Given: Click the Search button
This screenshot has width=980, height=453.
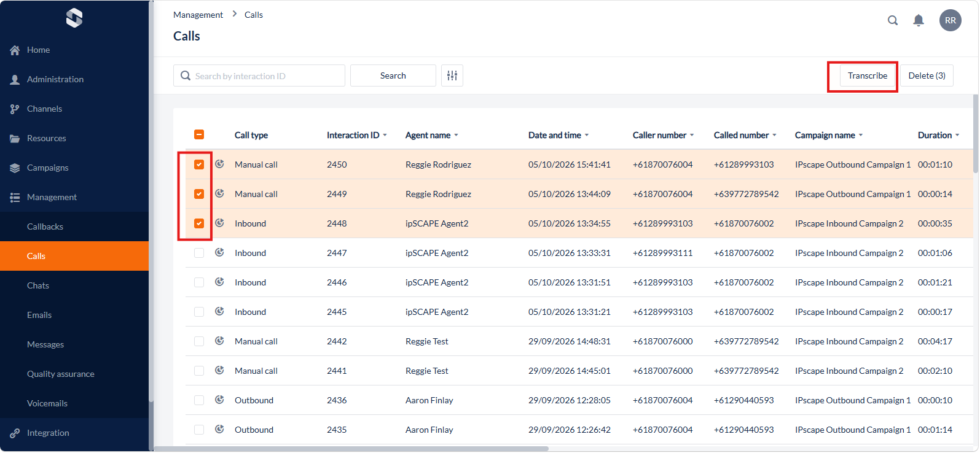Looking at the screenshot, I should tap(393, 75).
